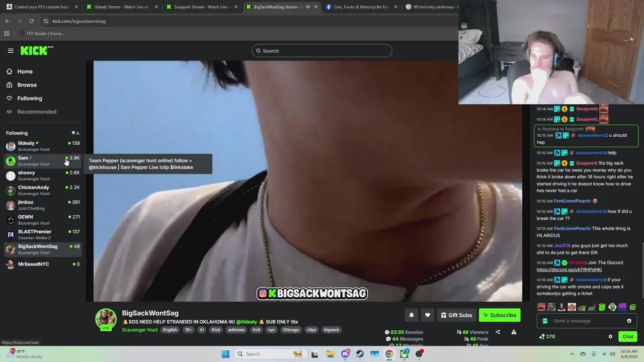Switch to Soupywit Stream browser tab
644x362 pixels.
tap(202, 7)
